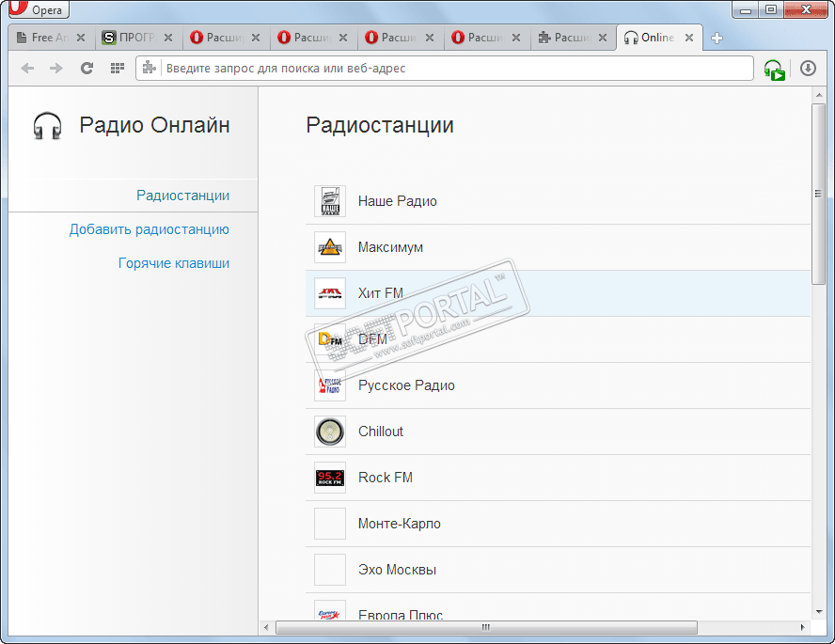The image size is (835, 644).
Task: Play the Chillout station
Action: point(559,432)
